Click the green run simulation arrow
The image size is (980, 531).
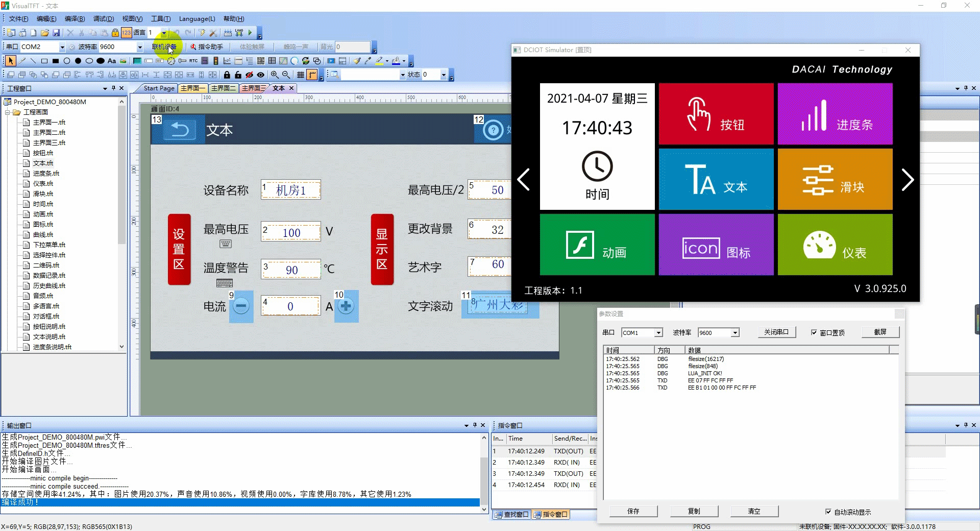[x=250, y=33]
